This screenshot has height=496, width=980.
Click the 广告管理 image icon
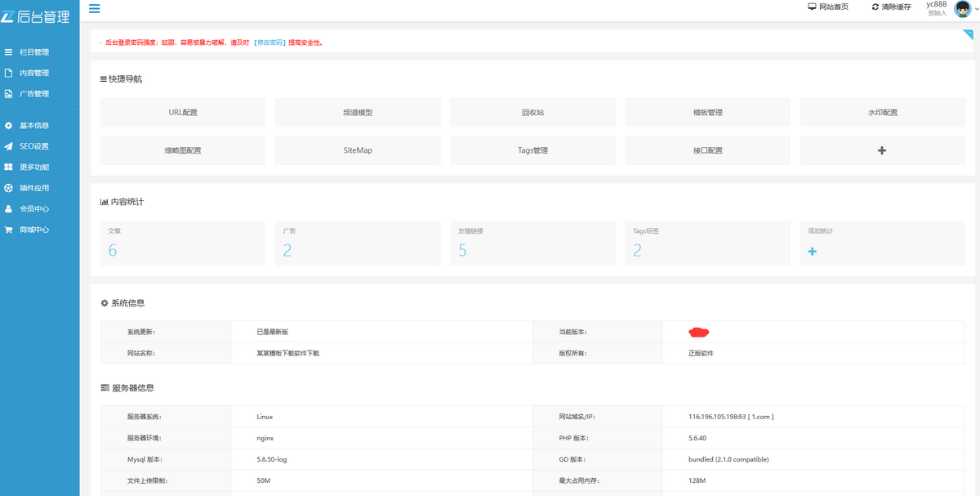(x=8, y=94)
